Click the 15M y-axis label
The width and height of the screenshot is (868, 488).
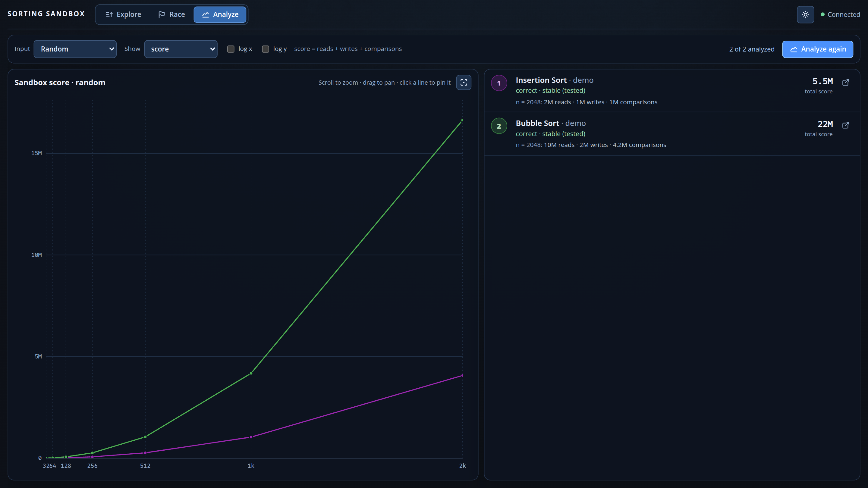36,153
